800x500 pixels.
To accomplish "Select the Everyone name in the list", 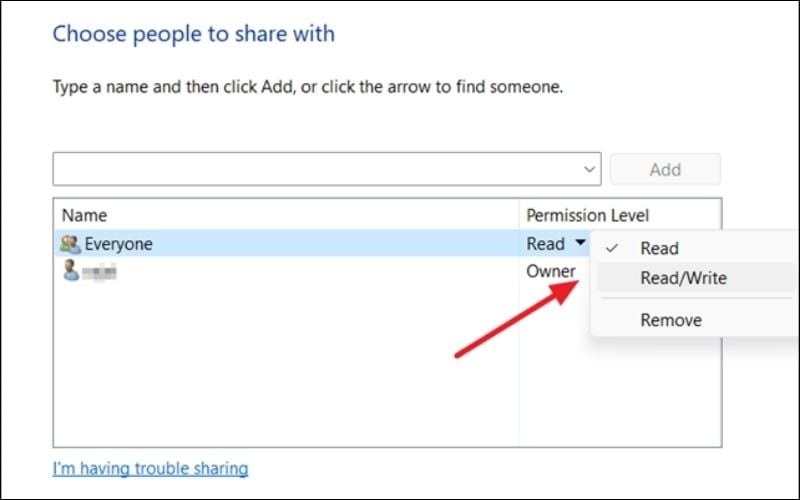I will pos(119,243).
